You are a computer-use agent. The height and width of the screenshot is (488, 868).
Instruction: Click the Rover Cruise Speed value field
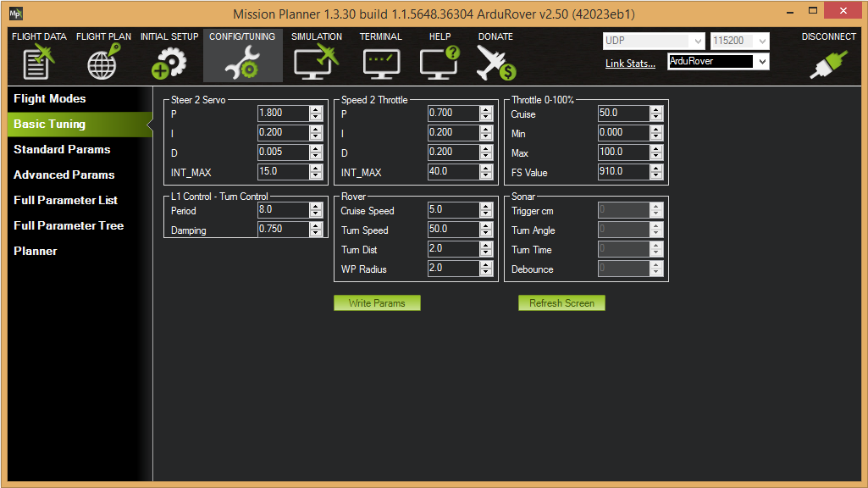[452, 210]
